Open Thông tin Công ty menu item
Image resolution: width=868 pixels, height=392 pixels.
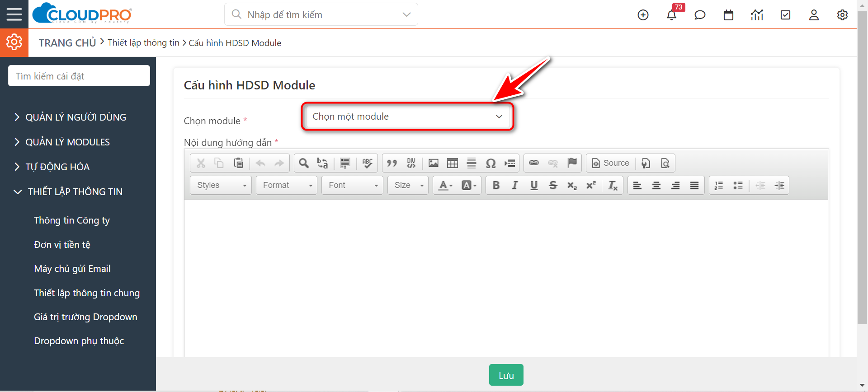[72, 220]
